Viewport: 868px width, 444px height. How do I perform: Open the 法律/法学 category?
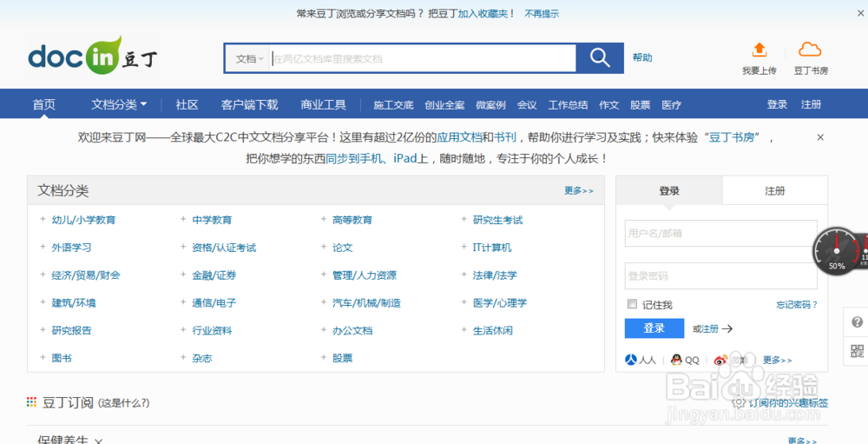(x=495, y=275)
